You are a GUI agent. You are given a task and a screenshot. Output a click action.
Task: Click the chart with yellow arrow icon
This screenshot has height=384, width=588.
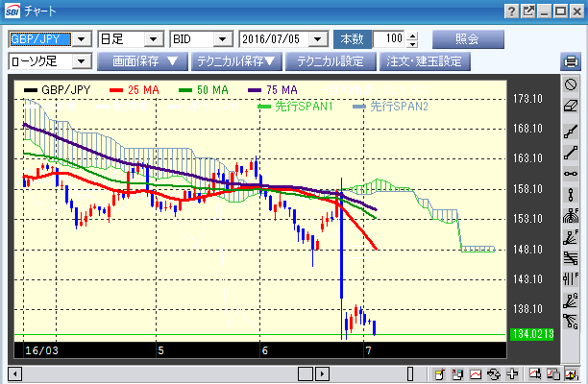pos(571,373)
